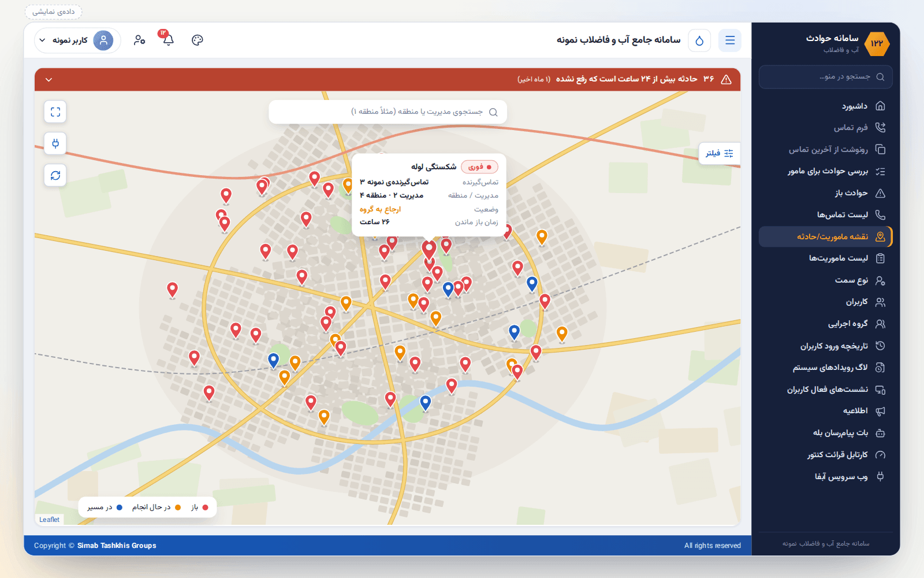Select رونوشت از آخرین تماس menu item
The image size is (924, 578).
coord(825,150)
